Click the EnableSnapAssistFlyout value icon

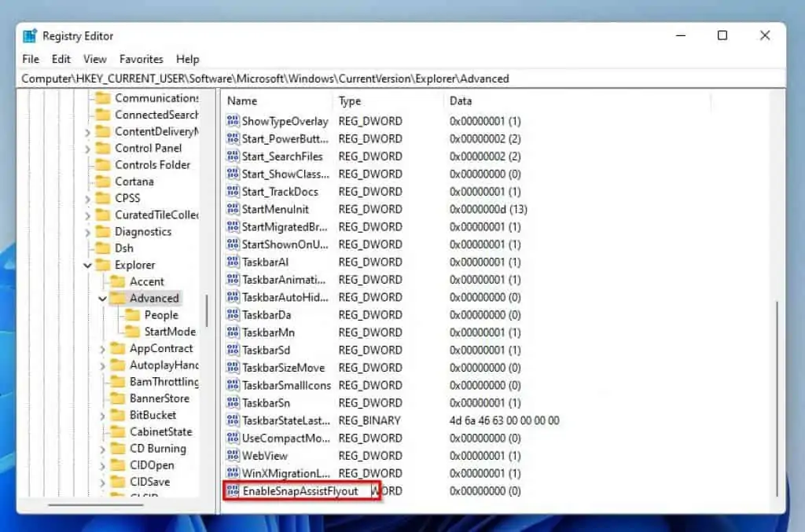click(233, 490)
